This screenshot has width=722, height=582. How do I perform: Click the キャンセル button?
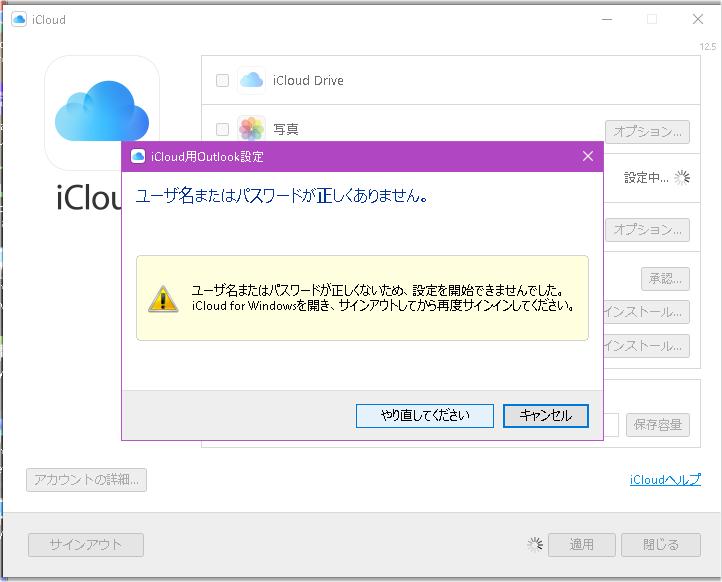tap(545, 416)
